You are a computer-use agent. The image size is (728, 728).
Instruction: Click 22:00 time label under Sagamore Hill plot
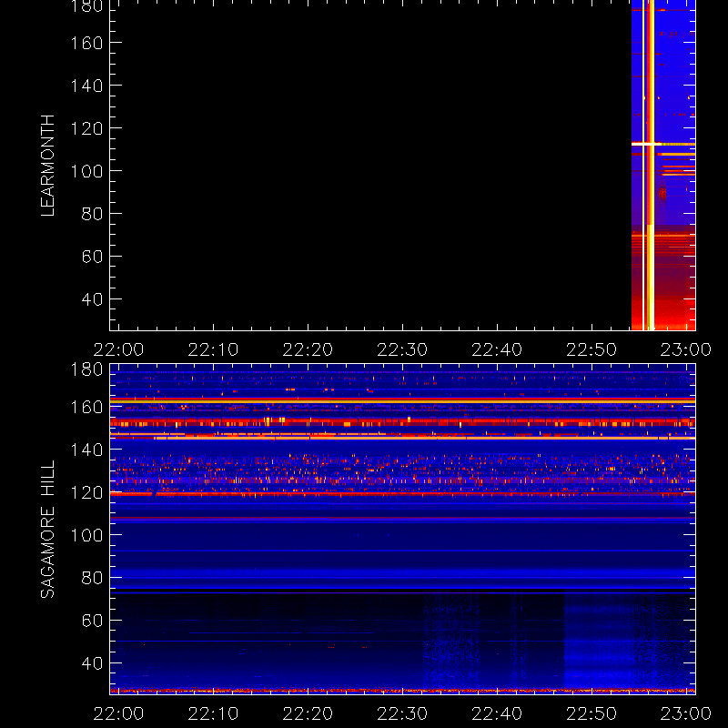click(x=118, y=713)
